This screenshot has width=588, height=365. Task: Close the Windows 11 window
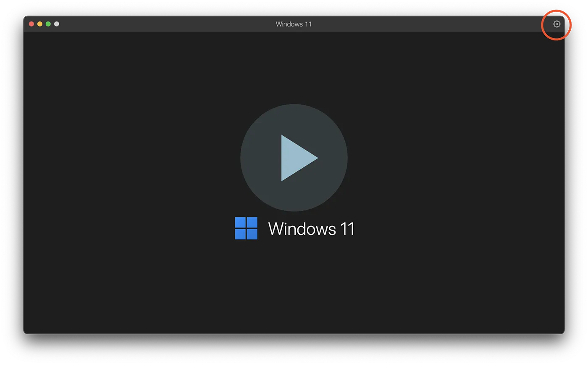click(31, 24)
